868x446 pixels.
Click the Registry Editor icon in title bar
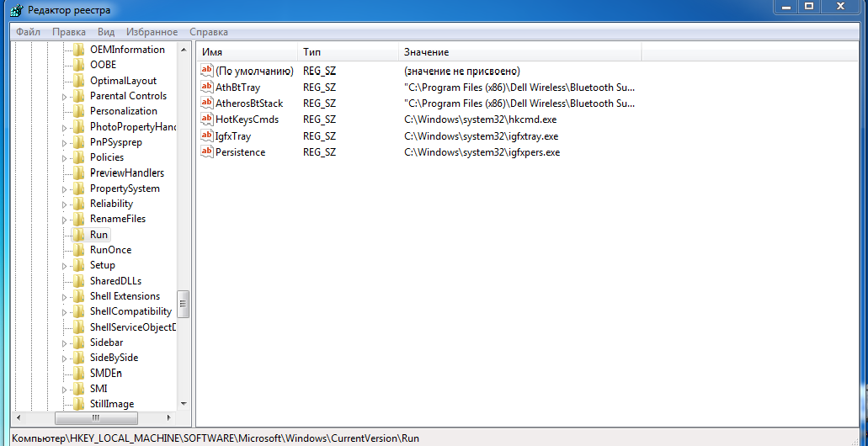pyautogui.click(x=17, y=10)
